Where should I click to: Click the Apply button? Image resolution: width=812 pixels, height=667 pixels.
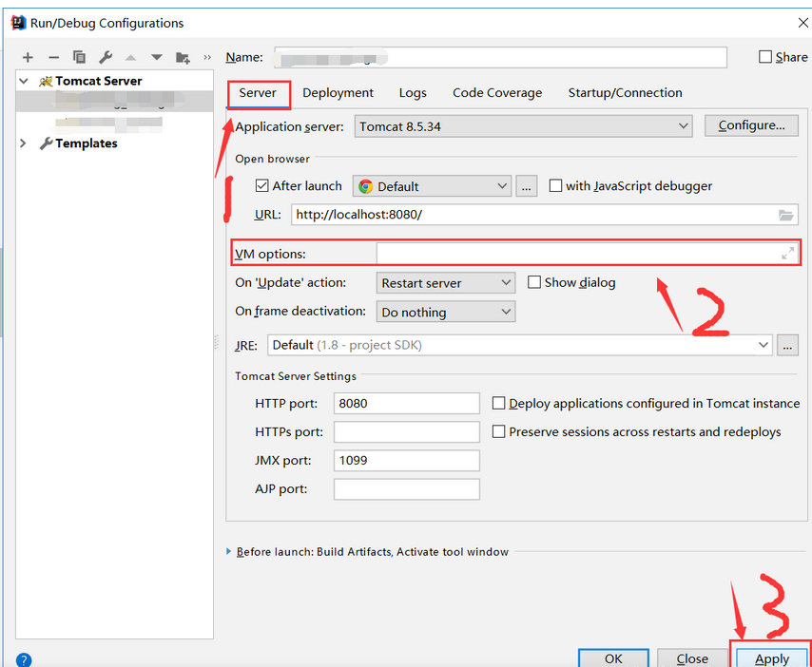click(772, 658)
